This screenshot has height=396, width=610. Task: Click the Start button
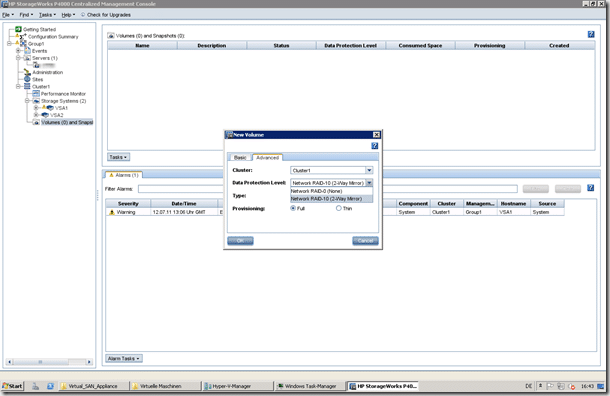[x=12, y=386]
